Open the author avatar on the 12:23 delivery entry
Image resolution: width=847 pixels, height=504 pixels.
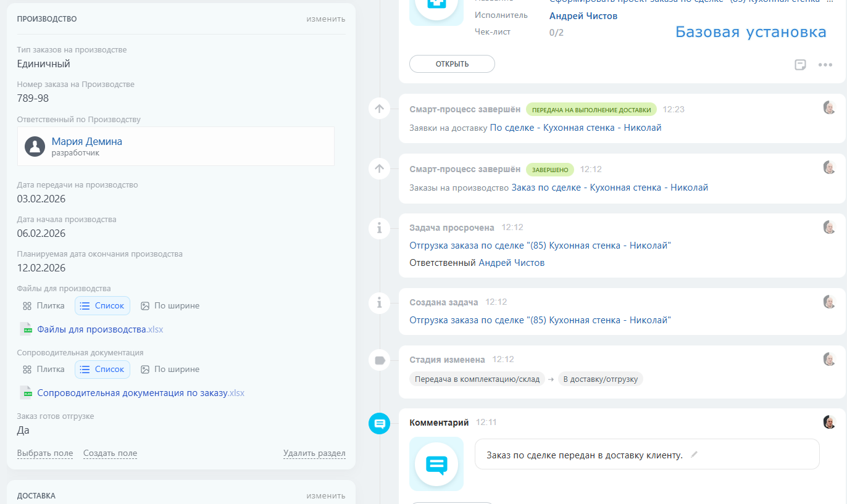coord(830,107)
